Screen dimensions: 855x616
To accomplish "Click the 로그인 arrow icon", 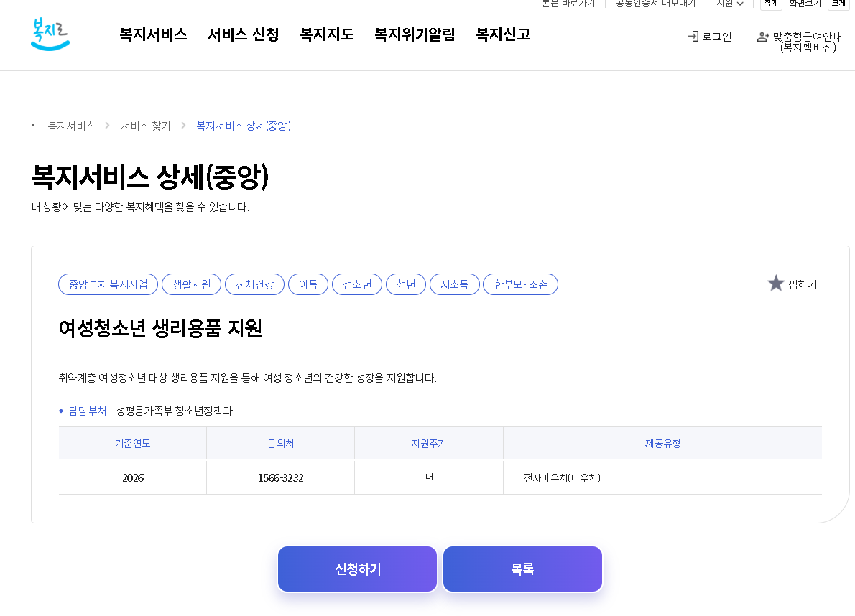I will (x=693, y=37).
